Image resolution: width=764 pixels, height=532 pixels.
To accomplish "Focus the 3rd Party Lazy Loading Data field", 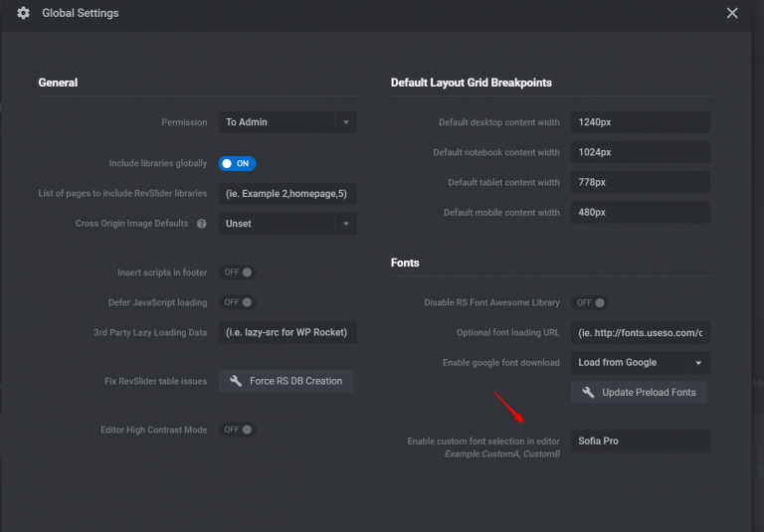I will click(286, 332).
